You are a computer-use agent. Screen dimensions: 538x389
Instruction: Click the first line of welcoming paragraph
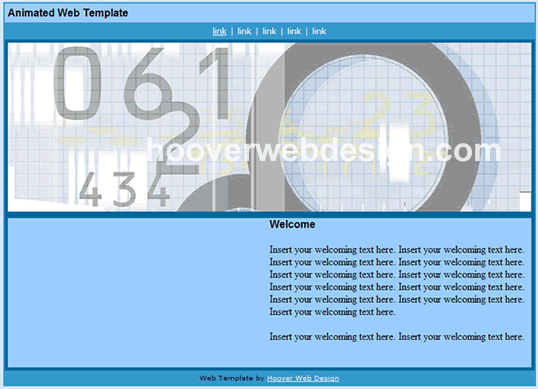397,249
